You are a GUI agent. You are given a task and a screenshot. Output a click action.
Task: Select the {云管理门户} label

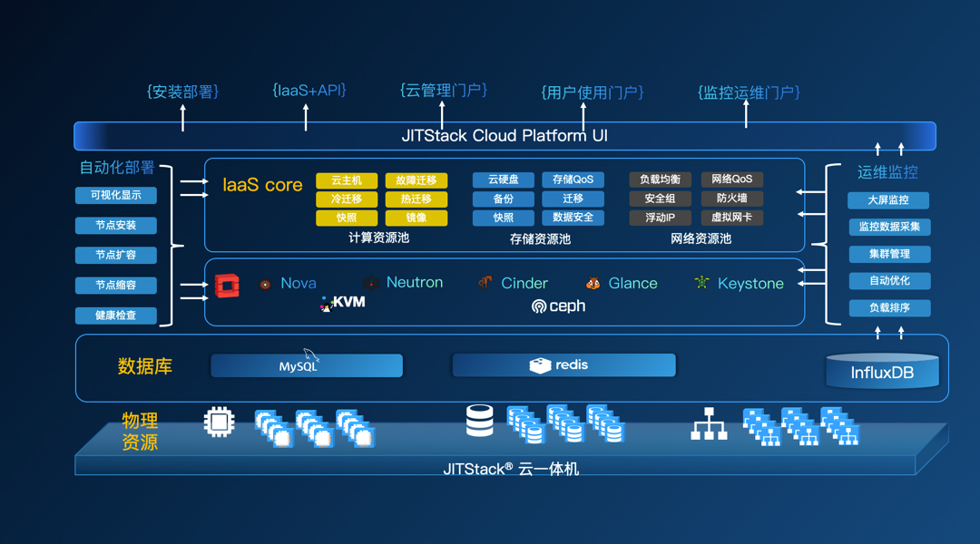[444, 91]
